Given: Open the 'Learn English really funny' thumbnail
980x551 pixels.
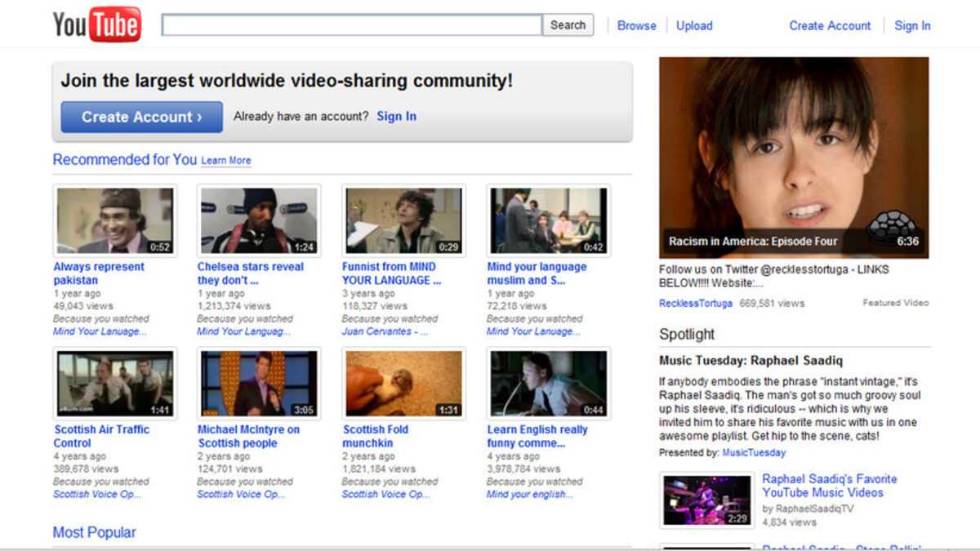Looking at the screenshot, I should 549,384.
